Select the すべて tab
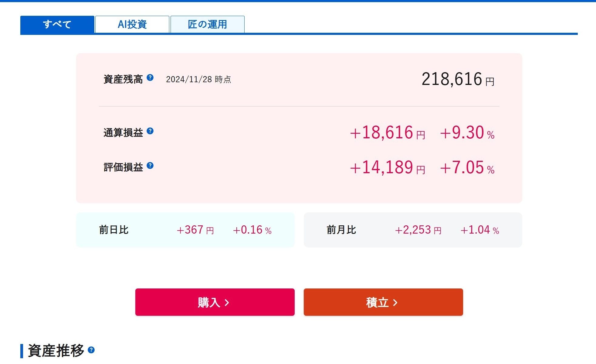This screenshot has width=596, height=364. point(57,24)
